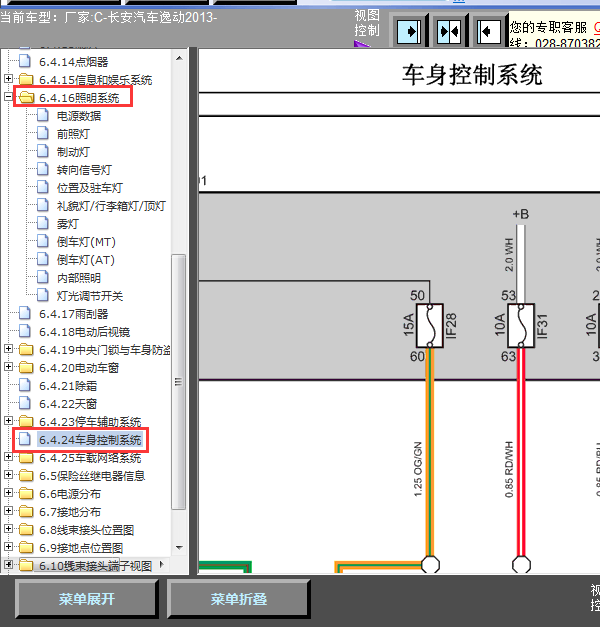This screenshot has width=600, height=629.
Task: Collapse the 6.4.16照明系统 folder
Action: 8,97
